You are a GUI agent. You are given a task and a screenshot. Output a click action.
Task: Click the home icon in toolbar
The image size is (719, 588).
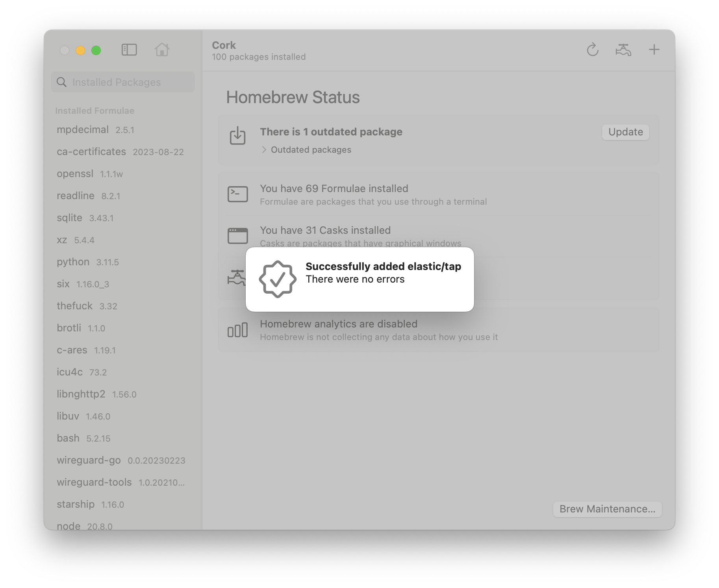coord(162,50)
